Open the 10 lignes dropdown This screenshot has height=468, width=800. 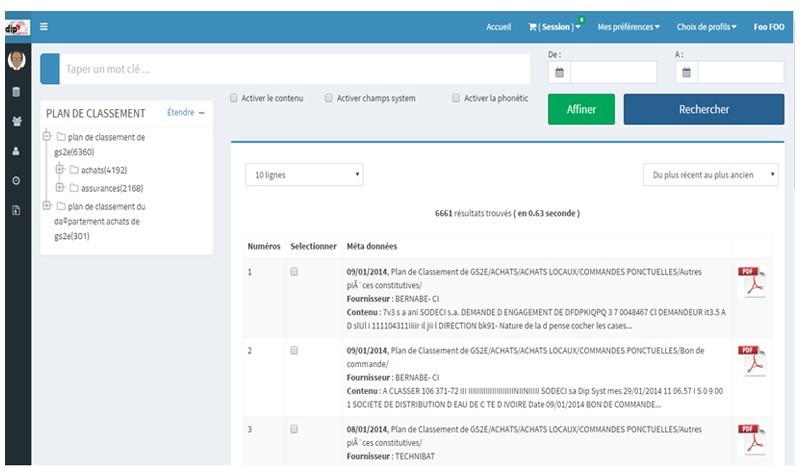(x=305, y=175)
